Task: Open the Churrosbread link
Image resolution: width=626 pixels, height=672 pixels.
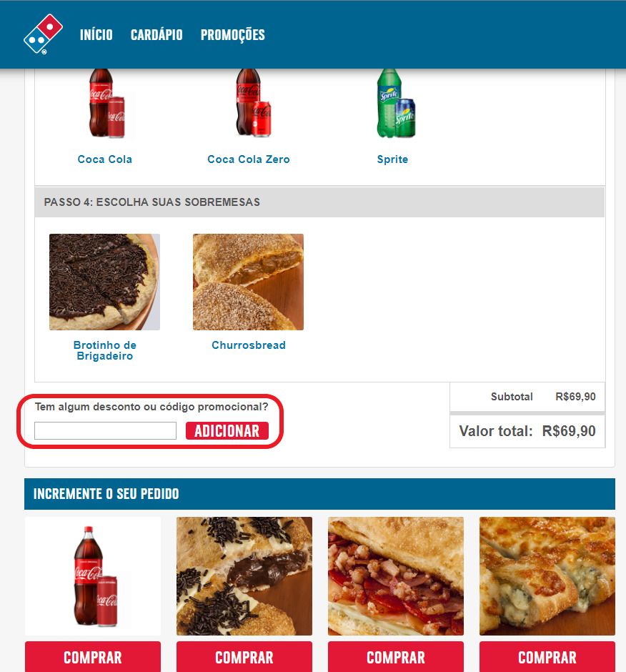Action: click(249, 345)
